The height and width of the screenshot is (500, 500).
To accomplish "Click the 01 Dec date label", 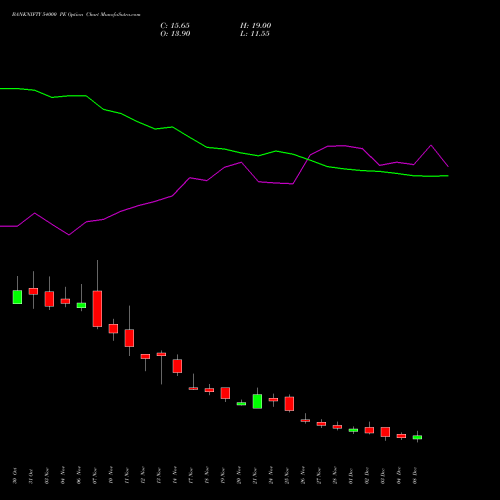I will point(351,476).
